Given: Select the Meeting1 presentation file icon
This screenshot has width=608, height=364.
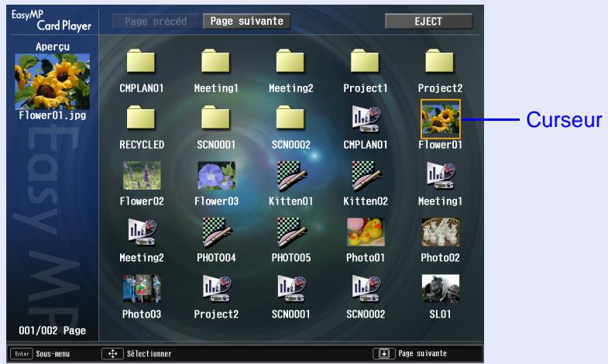Looking at the screenshot, I should [x=441, y=176].
